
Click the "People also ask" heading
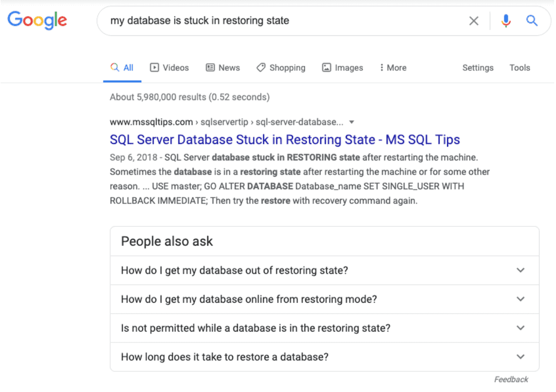click(167, 241)
